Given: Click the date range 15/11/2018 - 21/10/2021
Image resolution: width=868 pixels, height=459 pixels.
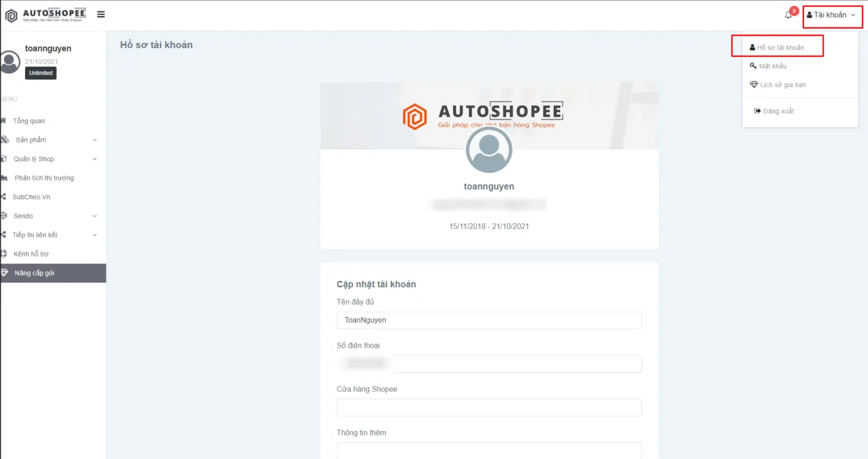Looking at the screenshot, I should [x=489, y=226].
